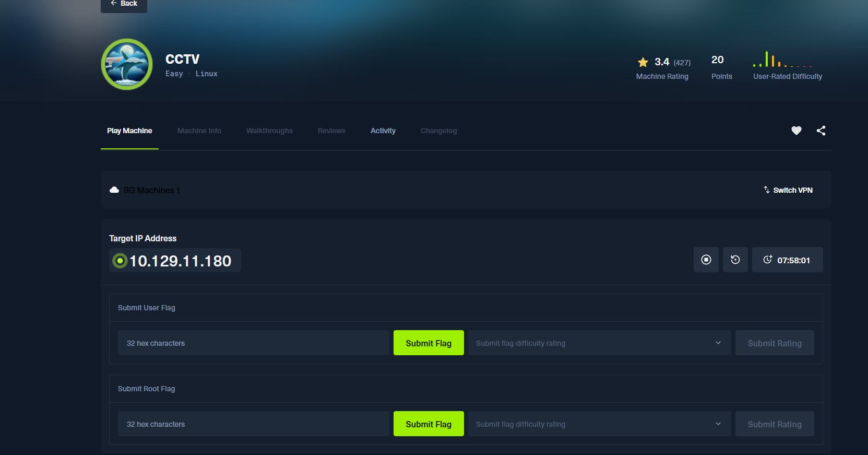Go back using the Back button
The image size is (868, 455).
[x=124, y=4]
